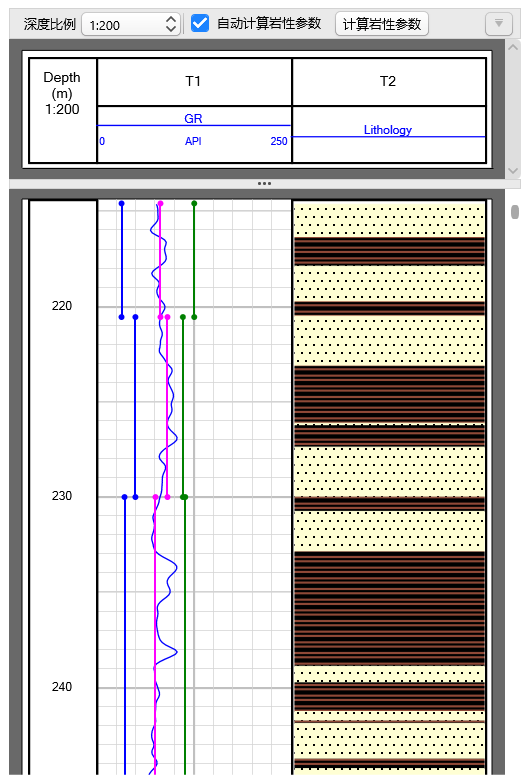The image size is (531, 782).
Task: Decrease depth scale with down stepper arrow
Action: pos(171,29)
